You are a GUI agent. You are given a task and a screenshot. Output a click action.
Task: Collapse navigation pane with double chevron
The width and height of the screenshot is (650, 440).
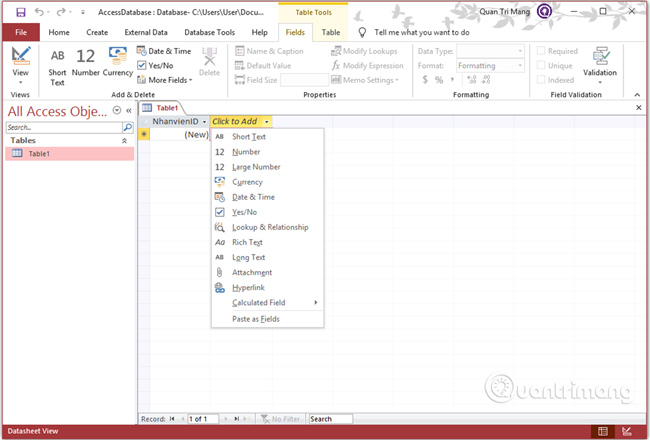[129, 110]
